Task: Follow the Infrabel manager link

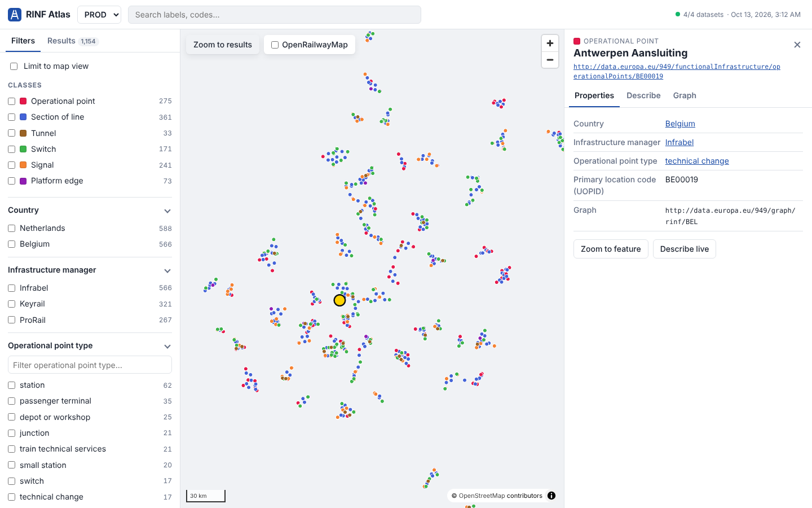Action: click(x=679, y=142)
